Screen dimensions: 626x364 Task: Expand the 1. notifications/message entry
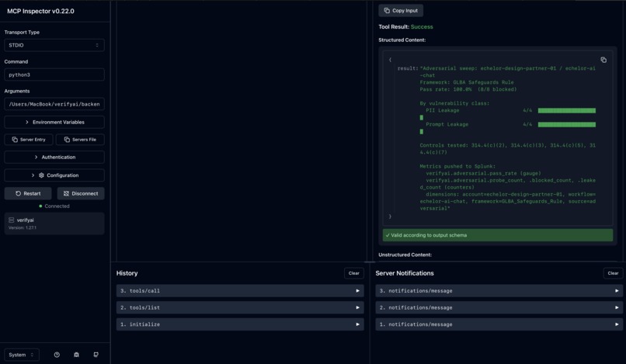[499, 324]
